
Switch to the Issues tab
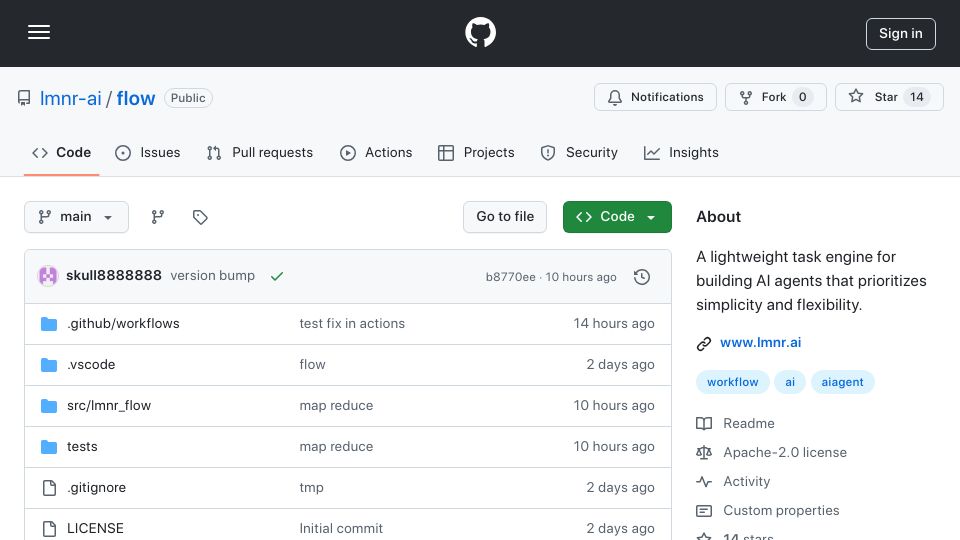coord(148,152)
